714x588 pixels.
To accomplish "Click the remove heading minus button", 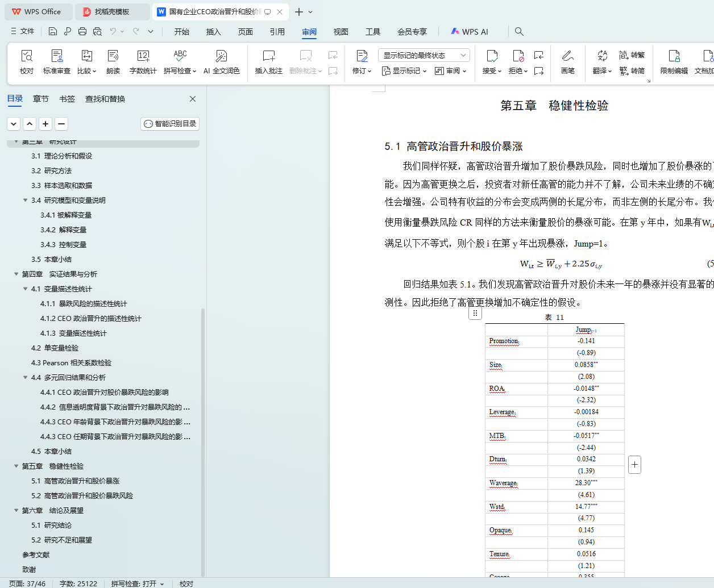I will click(61, 124).
